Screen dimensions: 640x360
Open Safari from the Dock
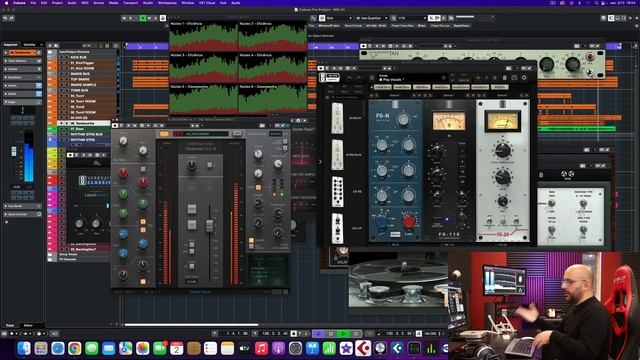(x=58, y=348)
